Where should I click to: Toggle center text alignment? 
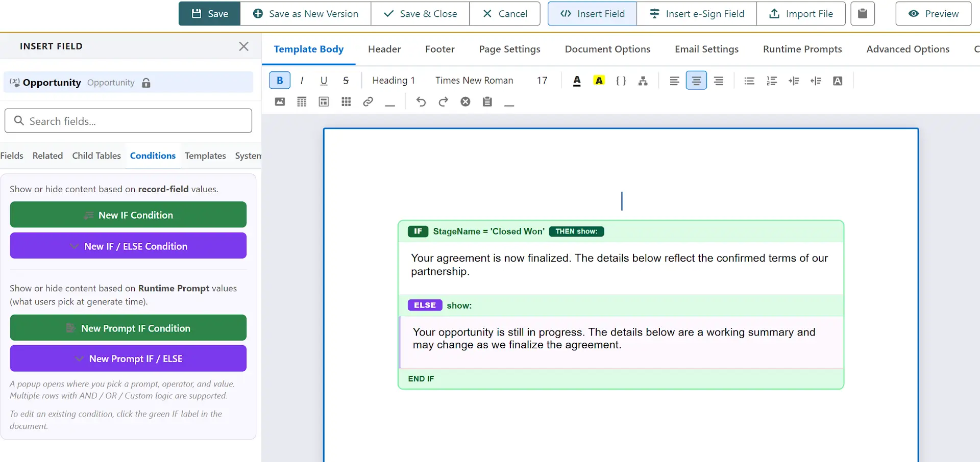(696, 81)
